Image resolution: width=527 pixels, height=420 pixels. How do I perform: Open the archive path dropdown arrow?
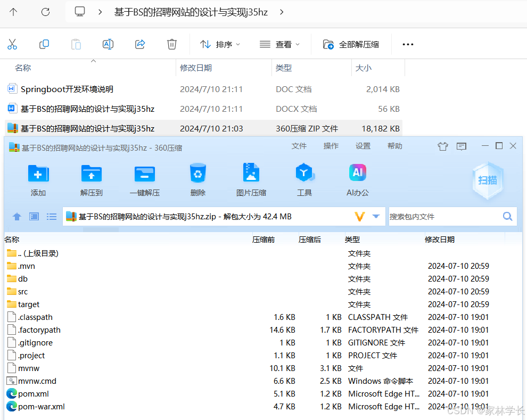376,216
